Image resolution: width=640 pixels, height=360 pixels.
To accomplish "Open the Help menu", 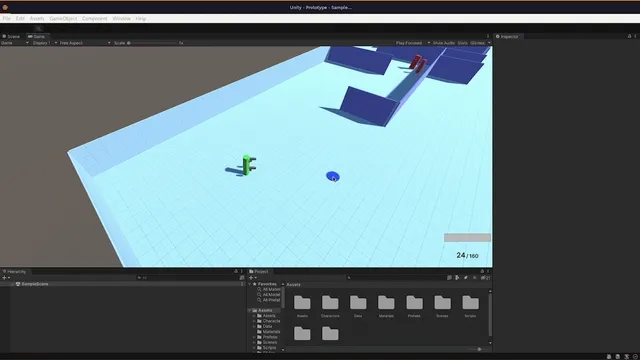I will pyautogui.click(x=141, y=19).
